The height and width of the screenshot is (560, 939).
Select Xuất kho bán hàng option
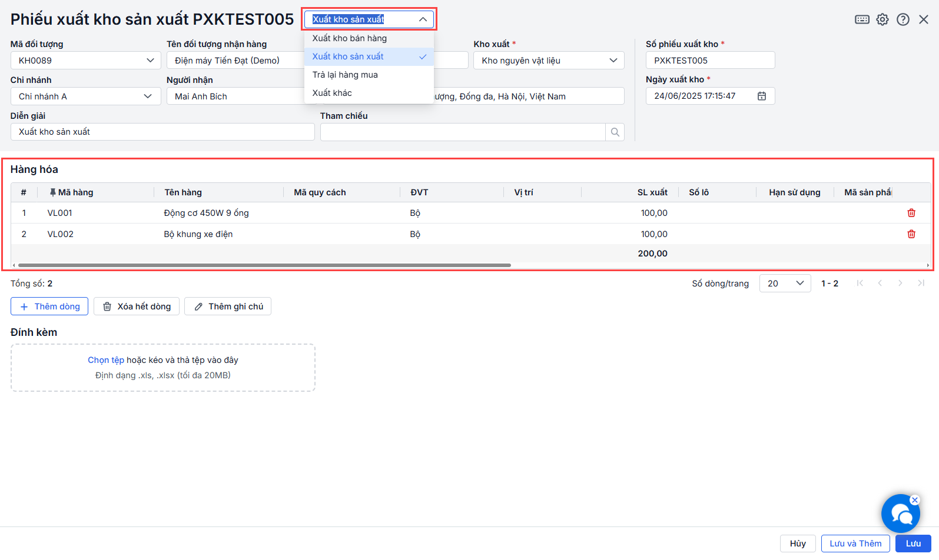pos(350,38)
